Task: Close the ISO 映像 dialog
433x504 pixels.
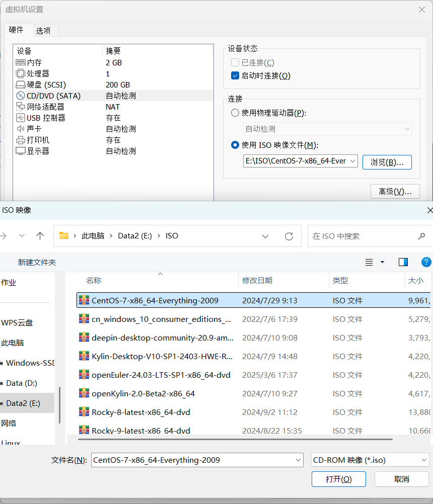Action: [430, 210]
